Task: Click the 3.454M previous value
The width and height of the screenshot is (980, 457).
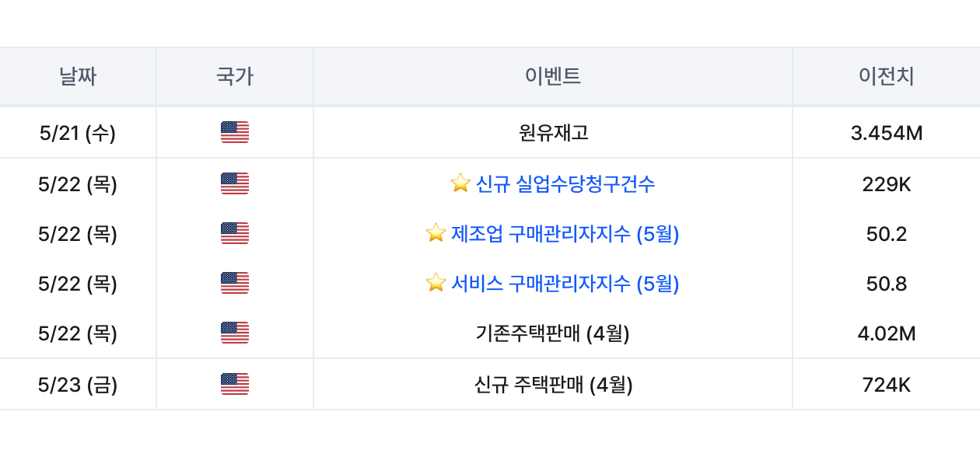Action: click(x=887, y=133)
